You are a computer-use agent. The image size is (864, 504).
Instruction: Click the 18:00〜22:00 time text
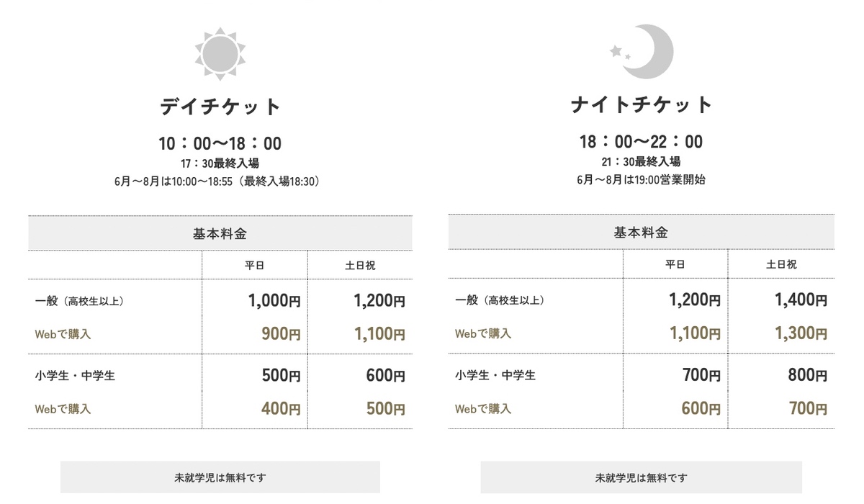pyautogui.click(x=642, y=142)
